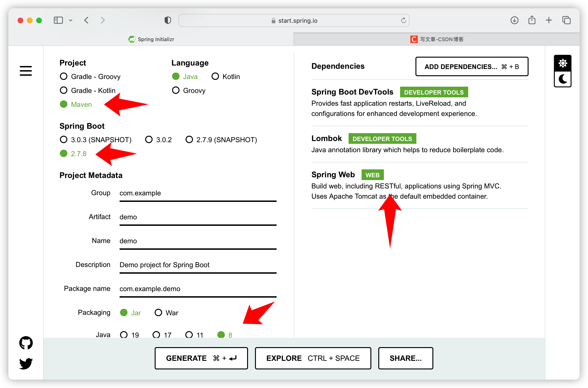Select Java version 8
Screen dimensions: 588x388
tap(225, 335)
